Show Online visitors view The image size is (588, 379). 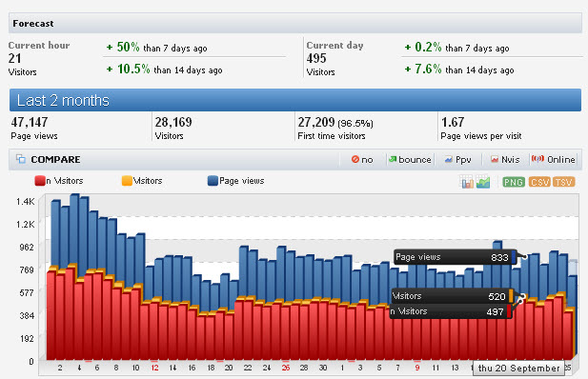click(554, 160)
